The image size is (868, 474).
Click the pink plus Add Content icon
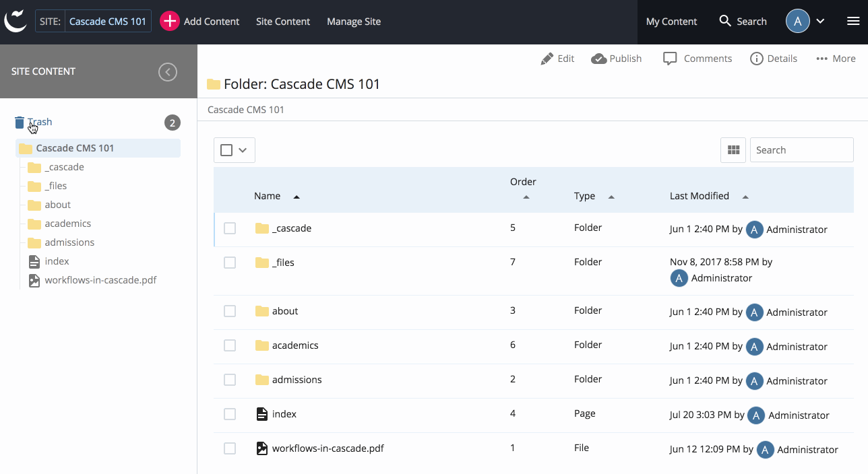tap(170, 21)
